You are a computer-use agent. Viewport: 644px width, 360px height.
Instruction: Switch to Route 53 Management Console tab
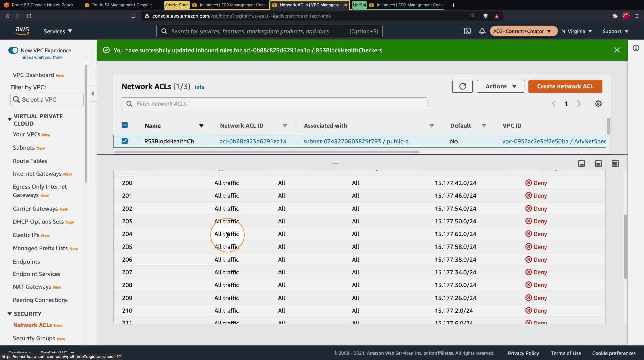pos(121,5)
